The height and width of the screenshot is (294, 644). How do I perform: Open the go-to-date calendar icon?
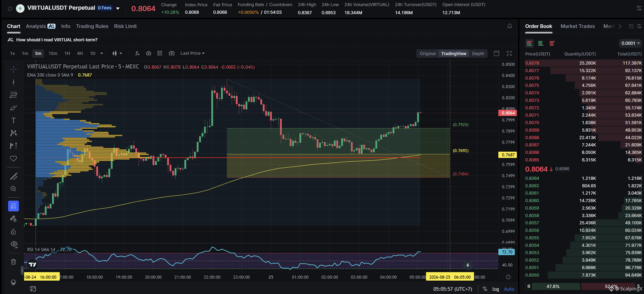33,289
